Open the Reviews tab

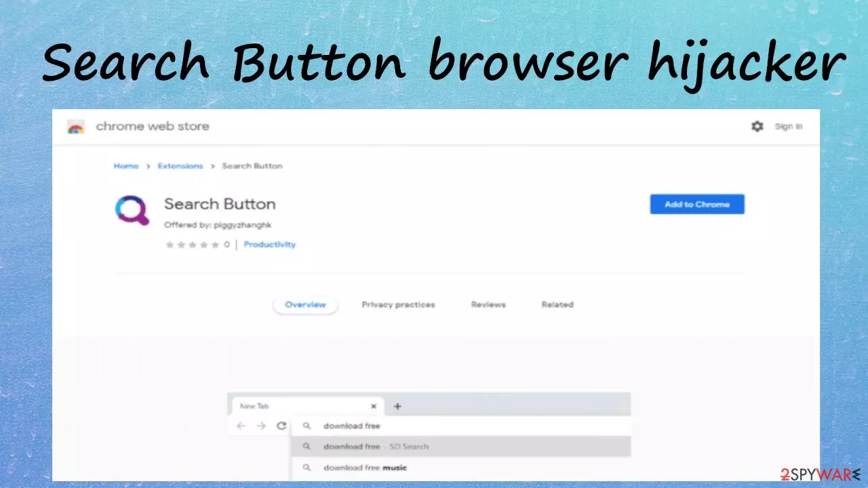pyautogui.click(x=488, y=305)
